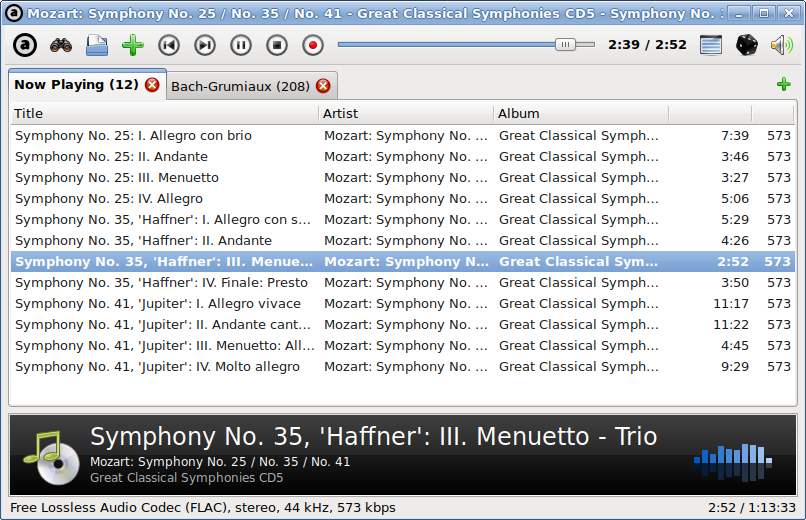The height and width of the screenshot is (520, 806).
Task: Click the Open Files folder icon
Action: [97, 45]
